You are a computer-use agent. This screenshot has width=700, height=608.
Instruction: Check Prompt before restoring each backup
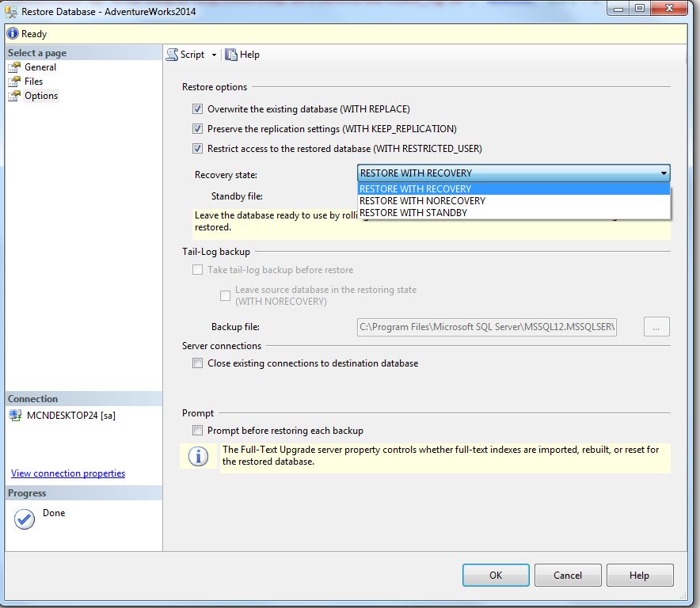(197, 431)
